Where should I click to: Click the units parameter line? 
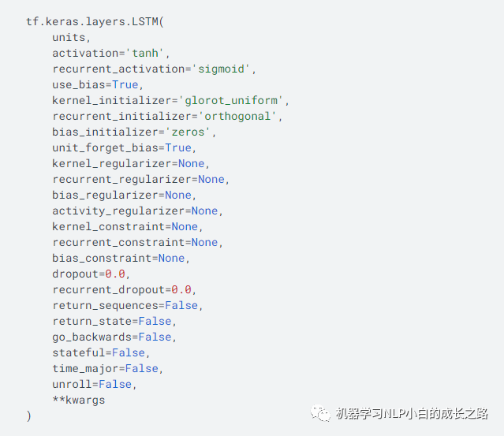click(x=72, y=37)
